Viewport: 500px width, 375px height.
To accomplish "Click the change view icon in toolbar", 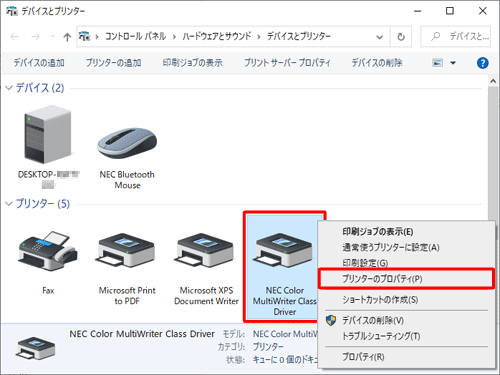I will point(437,63).
